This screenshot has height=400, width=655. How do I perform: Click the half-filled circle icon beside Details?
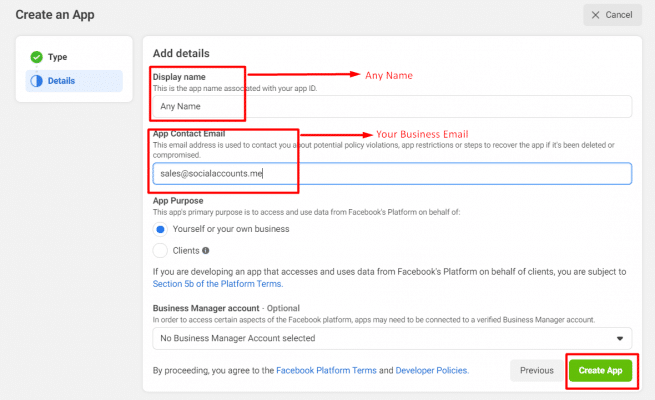tap(37, 81)
